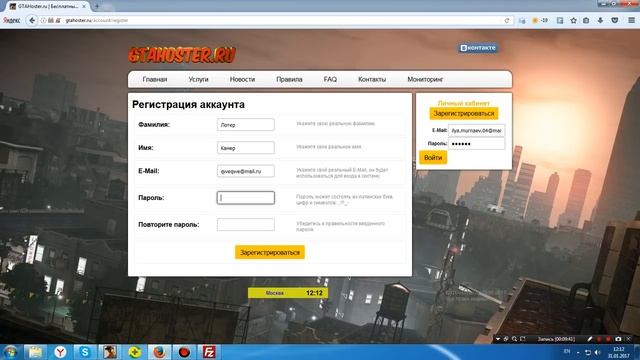Click the yellow Зарегистрироваться button under the form
This screenshot has width=640, height=360.
point(270,252)
